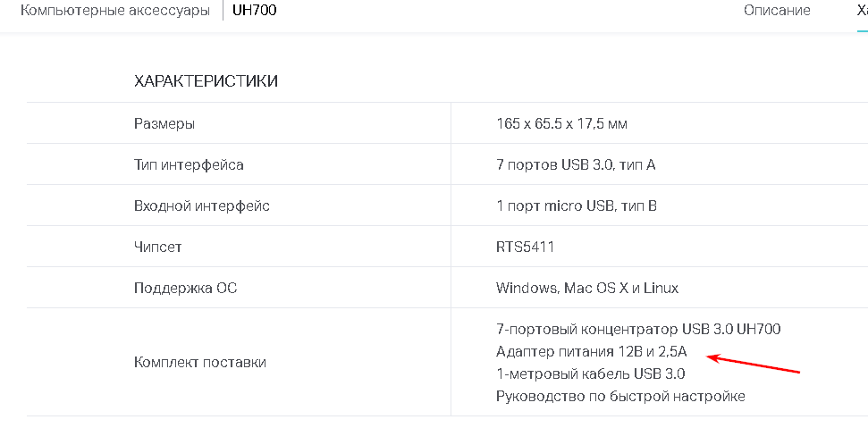
Task: Click the line Адаптер питания 12В и 2,5А
Action: click(591, 351)
